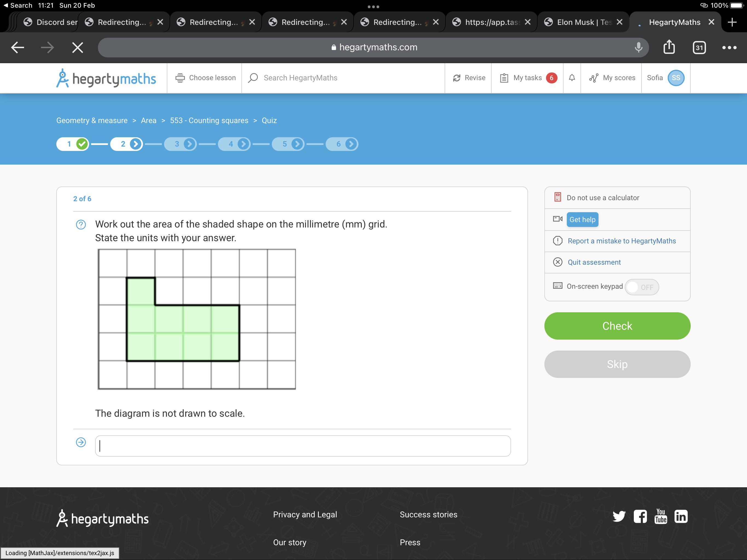Click the notifications bell icon

(572, 78)
